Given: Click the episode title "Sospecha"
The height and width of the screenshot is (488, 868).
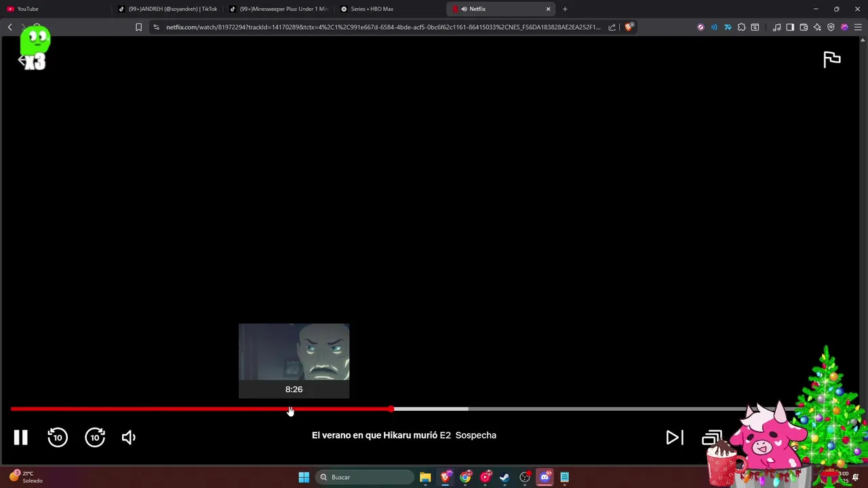Looking at the screenshot, I should click(x=476, y=435).
